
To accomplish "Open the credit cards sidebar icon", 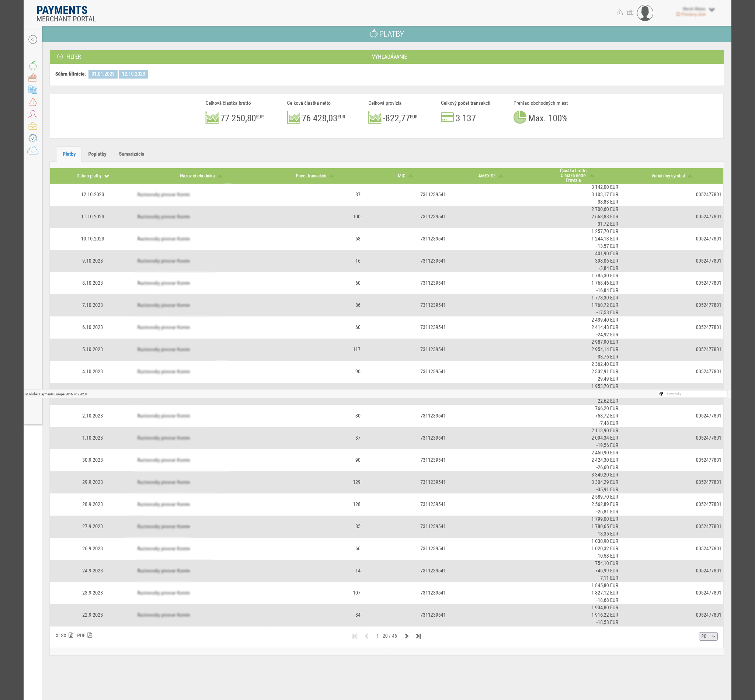I will 33,78.
